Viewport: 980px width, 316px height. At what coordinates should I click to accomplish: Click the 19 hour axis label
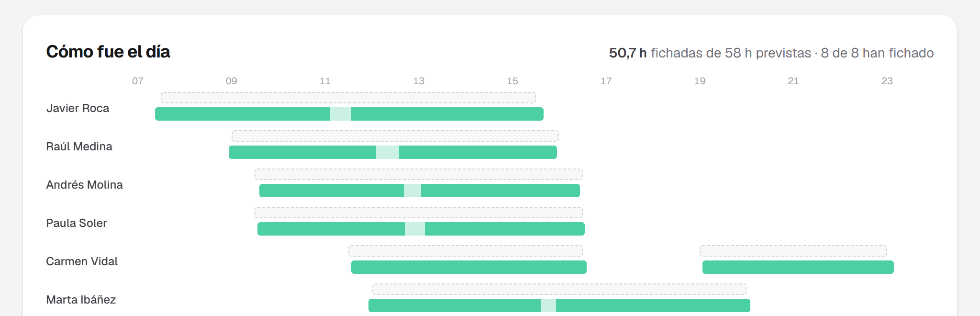tap(700, 81)
